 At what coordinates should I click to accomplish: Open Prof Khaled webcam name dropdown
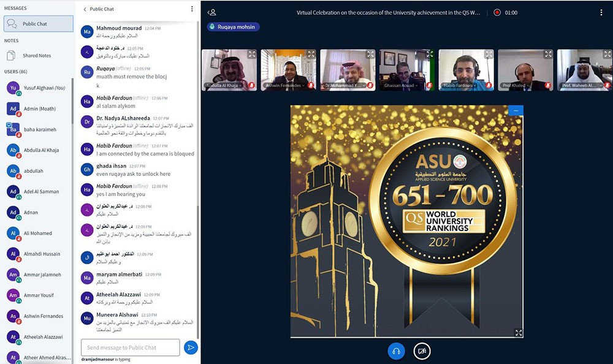[x=516, y=85]
